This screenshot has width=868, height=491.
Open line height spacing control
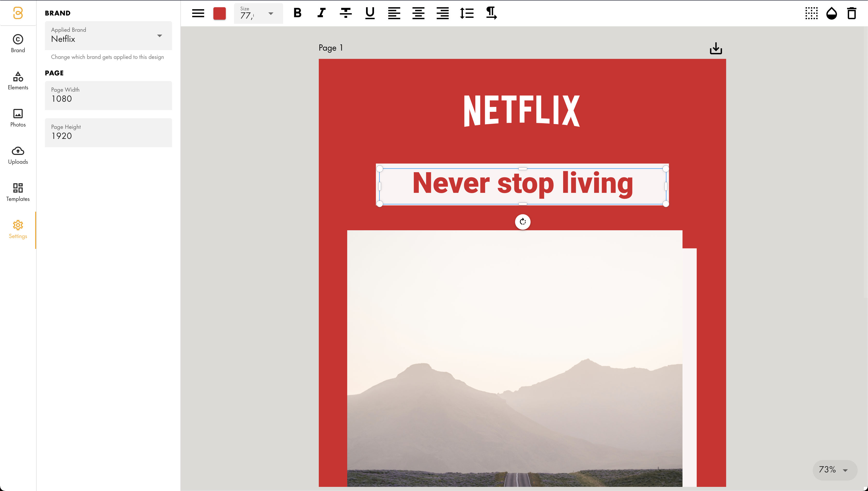pos(467,13)
